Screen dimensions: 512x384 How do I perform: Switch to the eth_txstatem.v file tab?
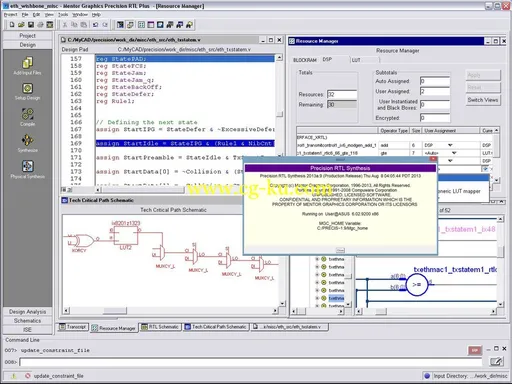point(289,327)
